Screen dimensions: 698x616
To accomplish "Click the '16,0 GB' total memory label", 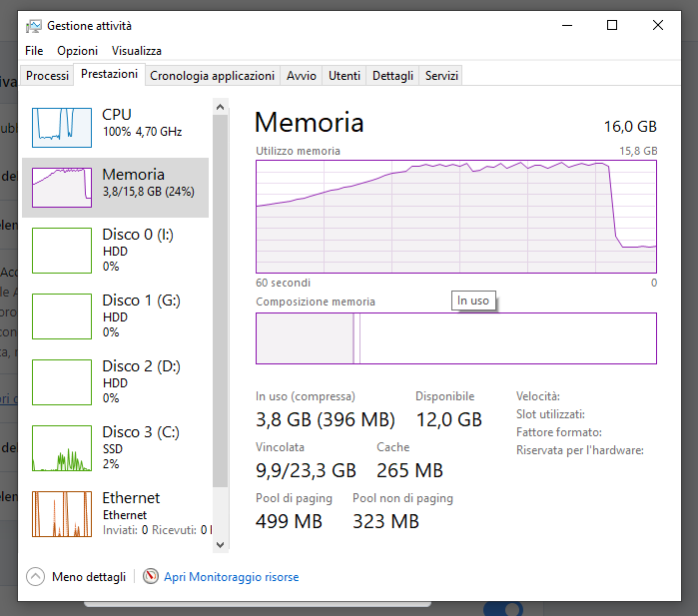I will 630,127.
